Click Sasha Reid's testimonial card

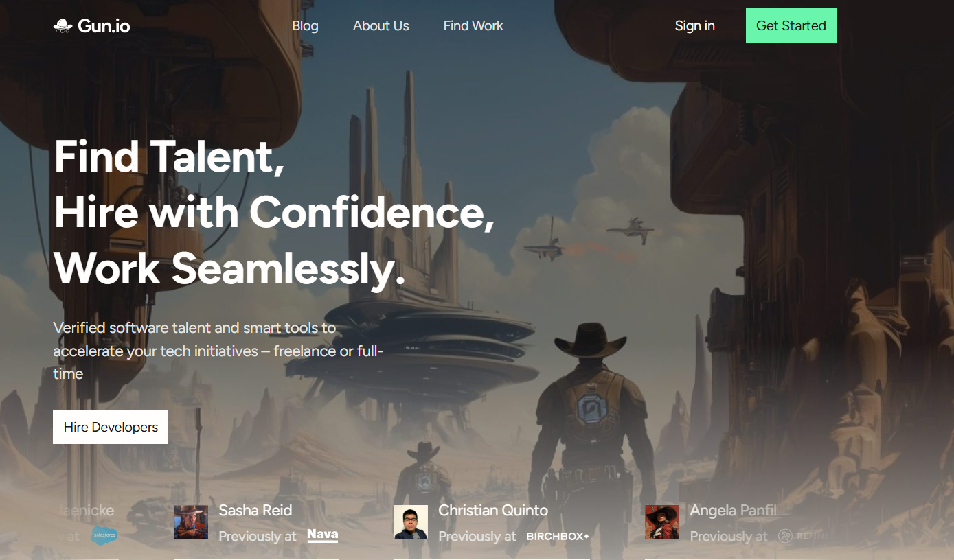pyautogui.click(x=256, y=523)
